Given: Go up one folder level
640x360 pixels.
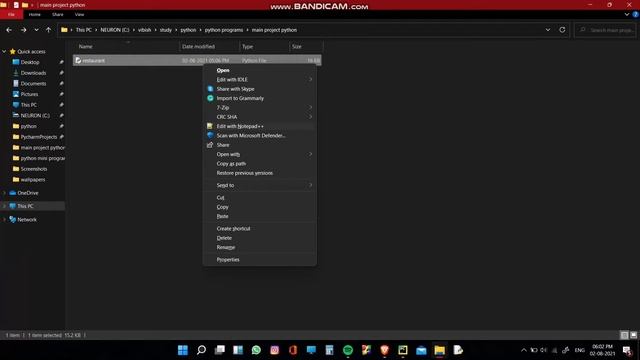Looking at the screenshot, I should coord(49,30).
